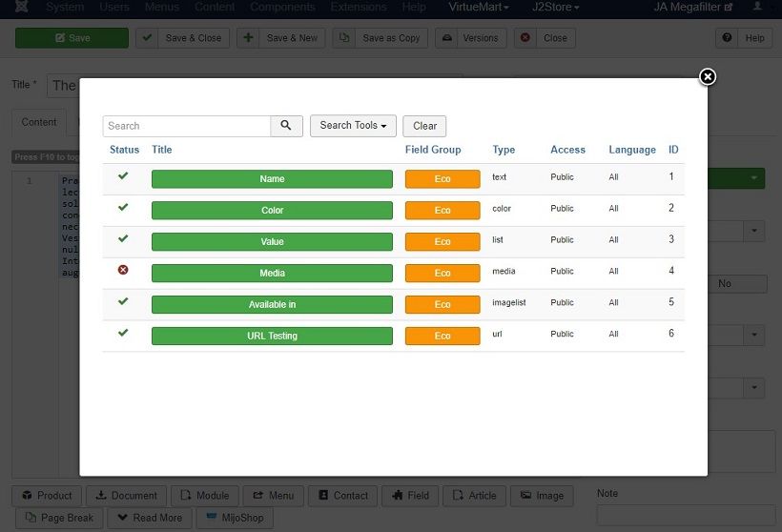Click Save & New plus icon

point(248,38)
